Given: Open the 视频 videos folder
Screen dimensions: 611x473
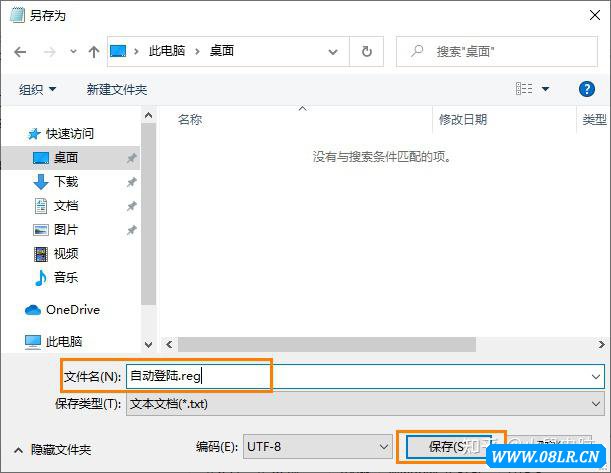Looking at the screenshot, I should [x=66, y=254].
